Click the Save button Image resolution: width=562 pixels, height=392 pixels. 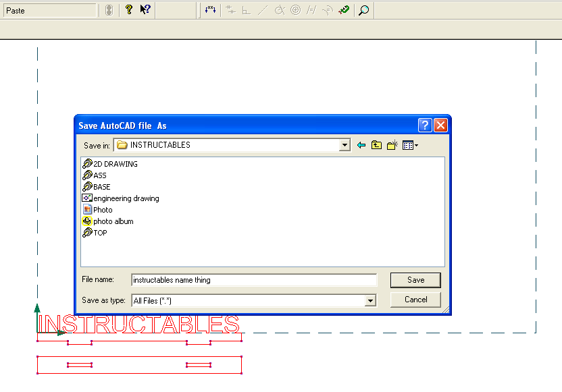click(x=415, y=280)
